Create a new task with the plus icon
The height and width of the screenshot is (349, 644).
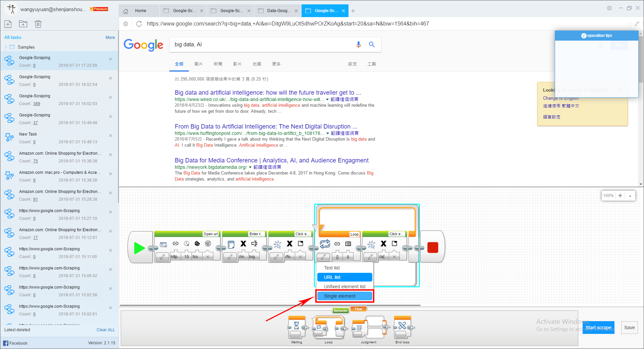pos(8,24)
